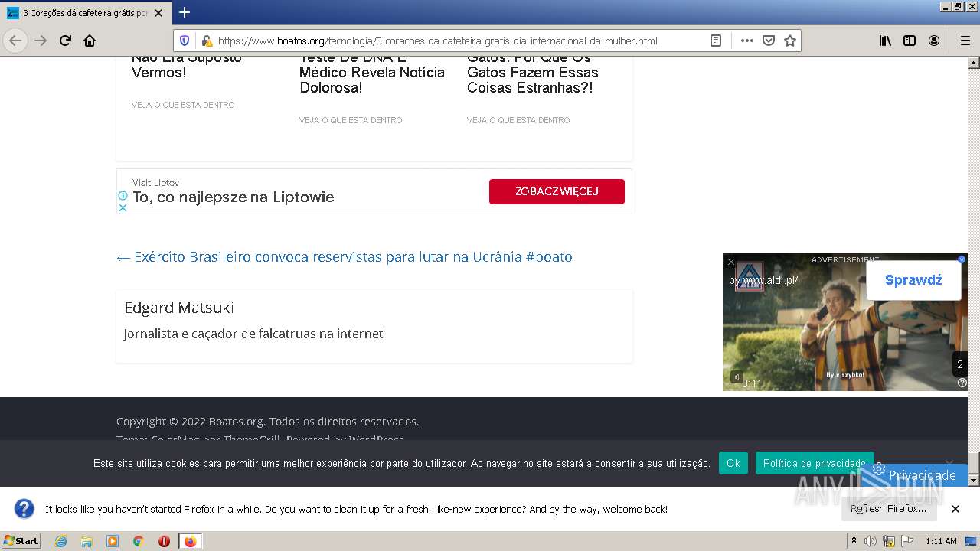Open page actions three-dot menu
Image resolution: width=980 pixels, height=551 pixels.
[746, 41]
